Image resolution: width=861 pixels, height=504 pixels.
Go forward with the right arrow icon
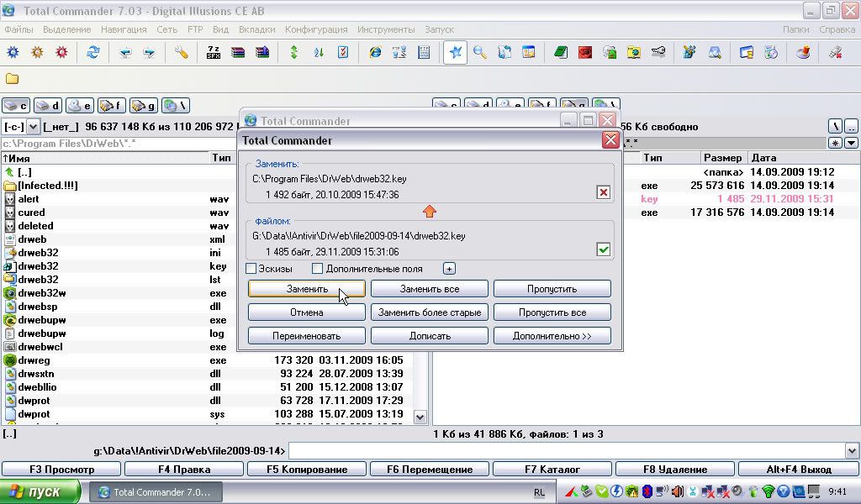point(149,53)
